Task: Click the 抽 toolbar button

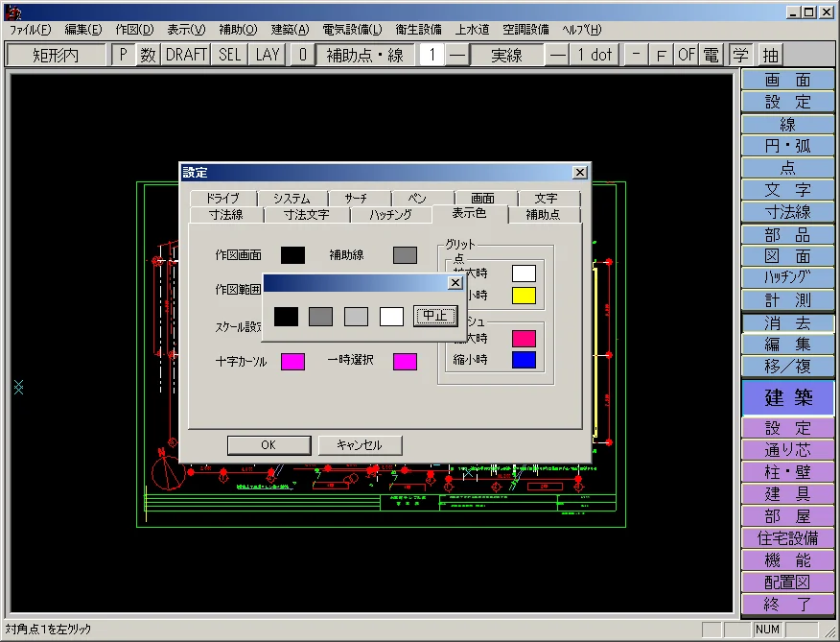Action: (770, 55)
